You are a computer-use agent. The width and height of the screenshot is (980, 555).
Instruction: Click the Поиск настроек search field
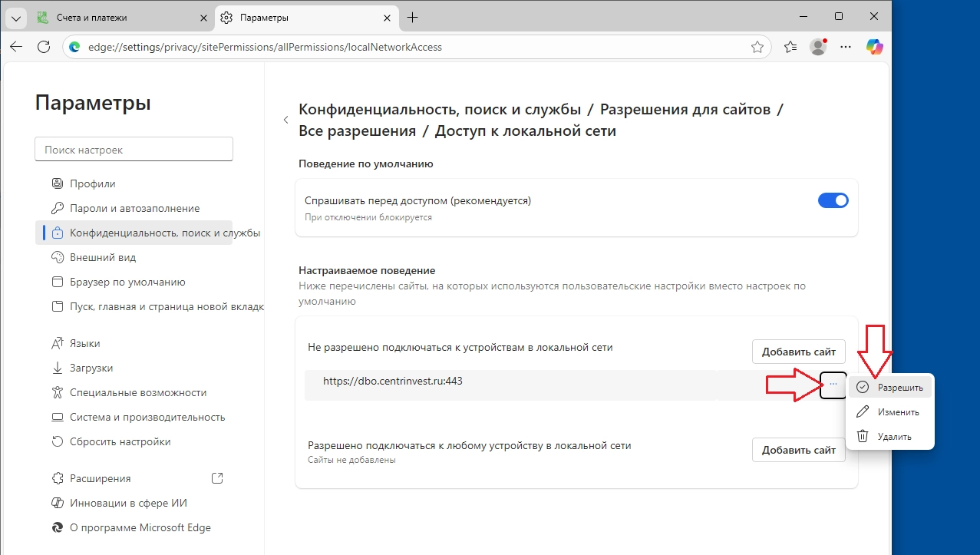[x=134, y=150]
